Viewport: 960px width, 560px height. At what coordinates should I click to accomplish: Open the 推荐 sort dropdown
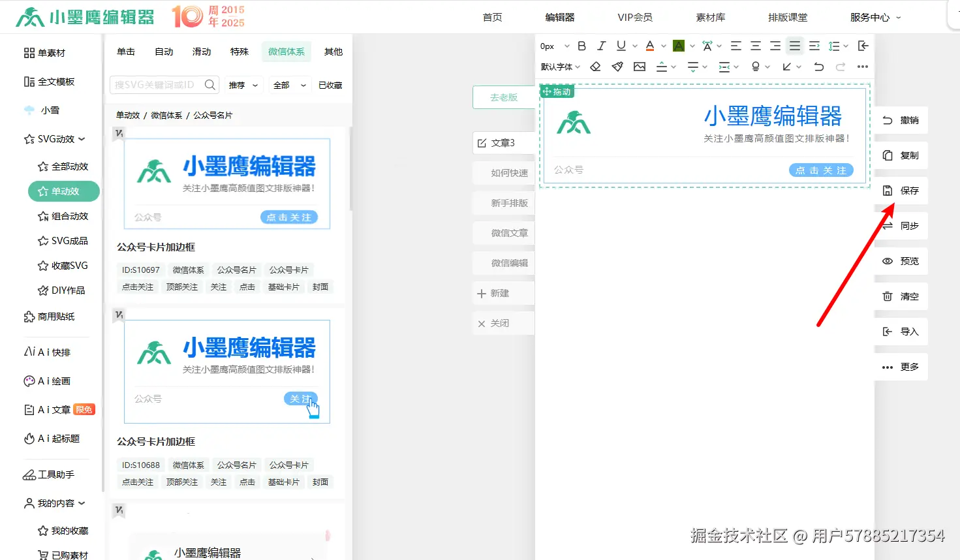(243, 85)
